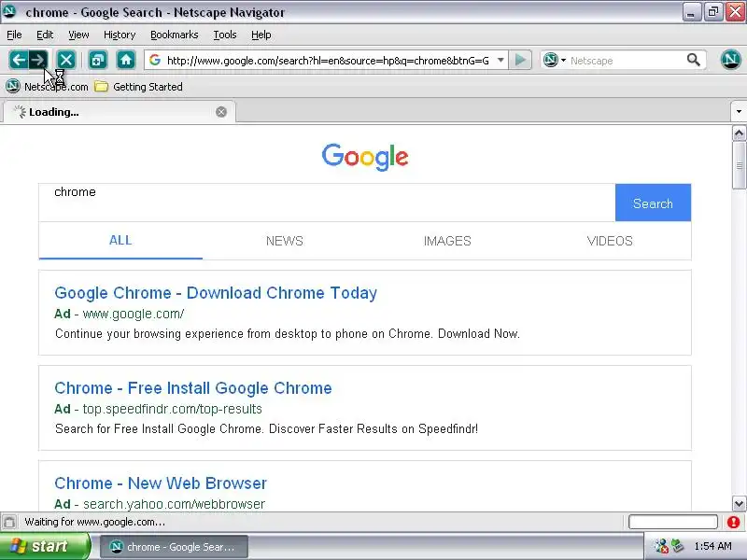Open the Tools menu
Screen dimensions: 747x560
pos(225,35)
